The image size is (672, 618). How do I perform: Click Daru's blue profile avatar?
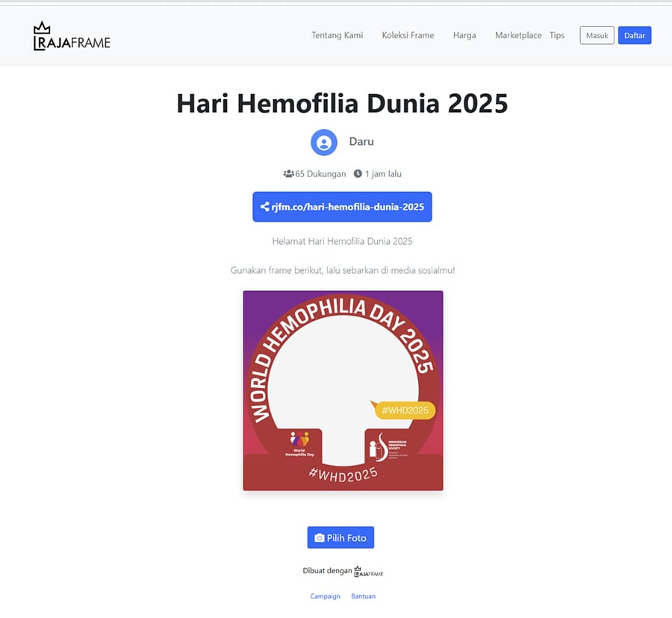pos(323,143)
